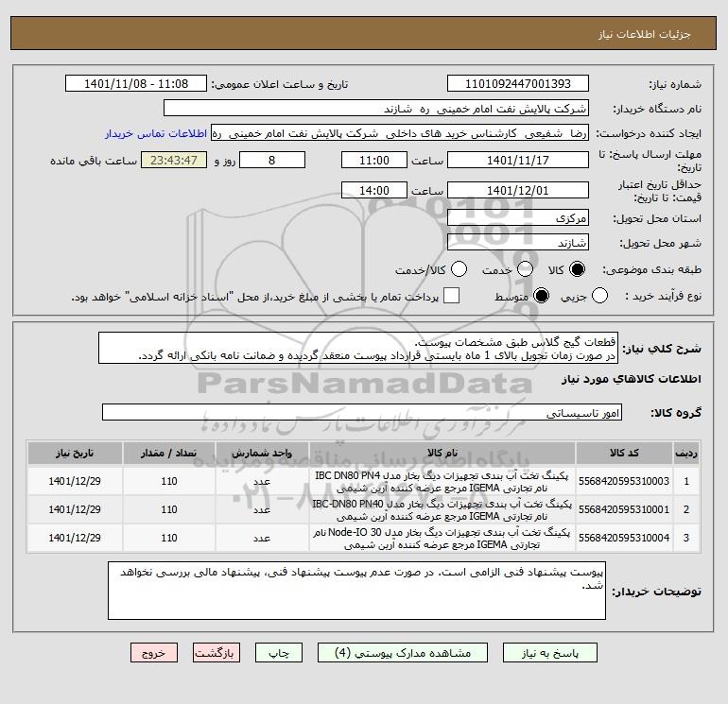Click the unit عدد in row 2
728x704 pixels.
click(262, 509)
